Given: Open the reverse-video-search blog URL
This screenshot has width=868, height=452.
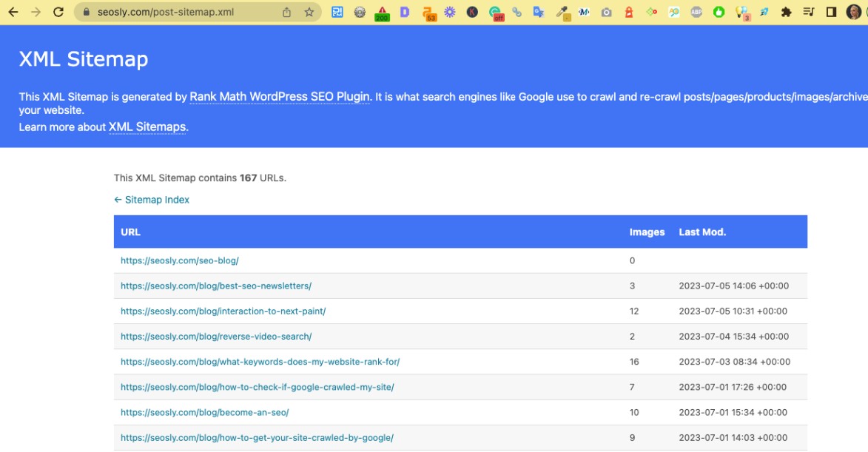Looking at the screenshot, I should pos(215,337).
